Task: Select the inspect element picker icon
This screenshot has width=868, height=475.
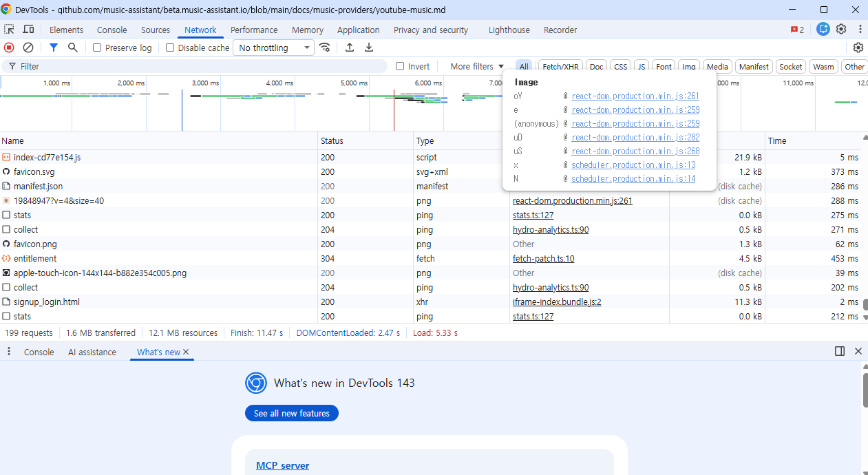Action: 9,30
